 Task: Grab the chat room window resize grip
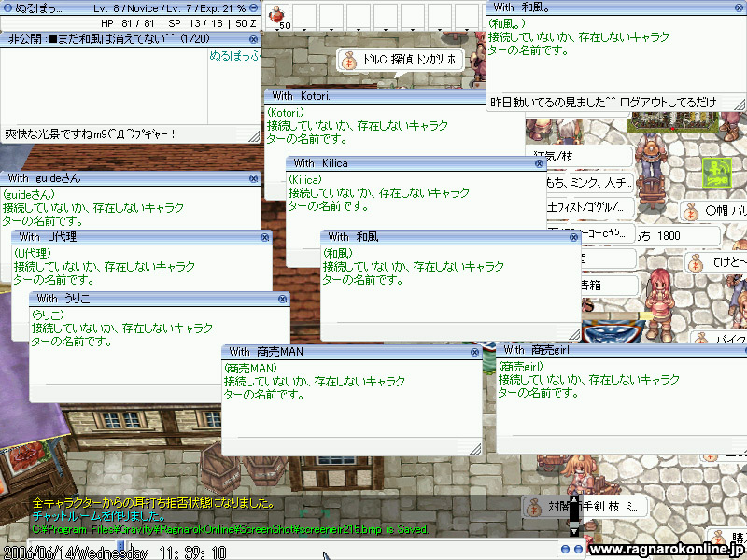click(255, 136)
